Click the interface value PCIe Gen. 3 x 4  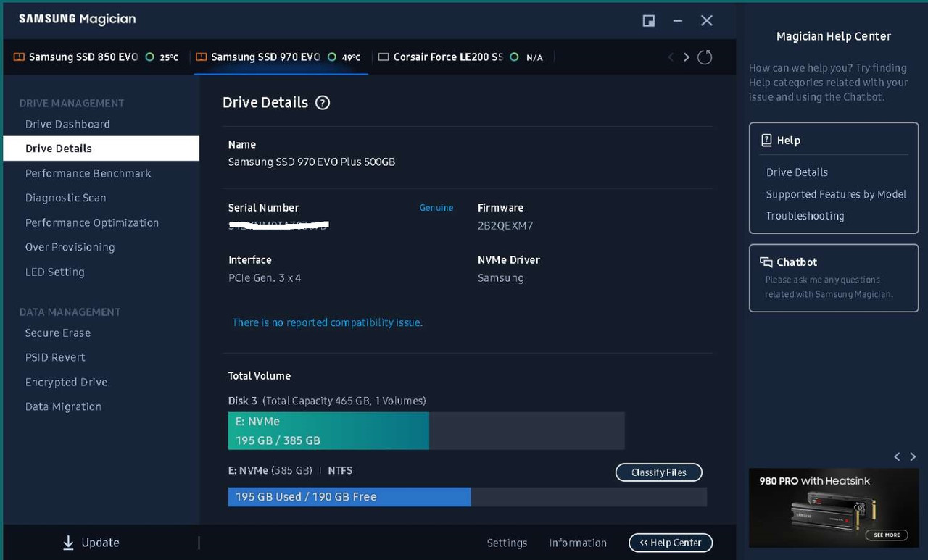coord(265,278)
